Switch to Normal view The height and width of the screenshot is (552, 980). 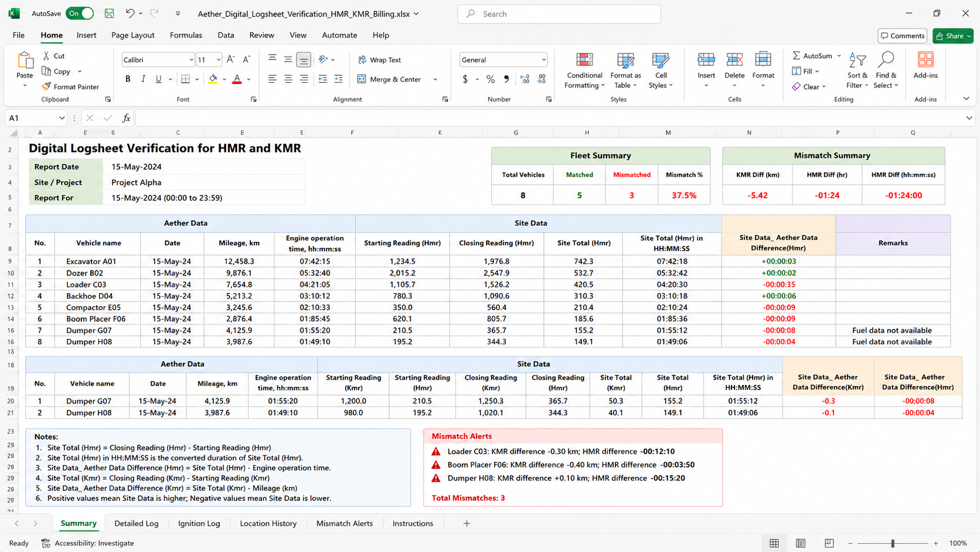(x=774, y=543)
